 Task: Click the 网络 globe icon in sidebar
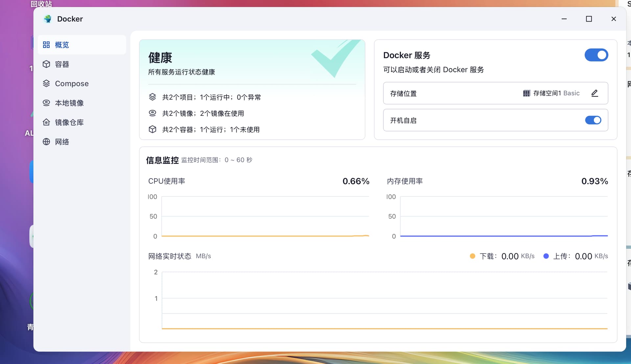click(x=46, y=142)
